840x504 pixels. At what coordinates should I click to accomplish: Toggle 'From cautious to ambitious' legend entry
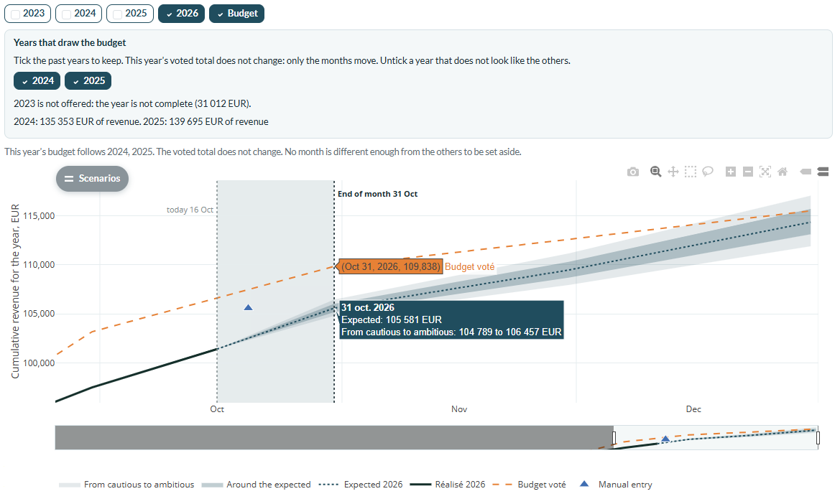tap(126, 484)
